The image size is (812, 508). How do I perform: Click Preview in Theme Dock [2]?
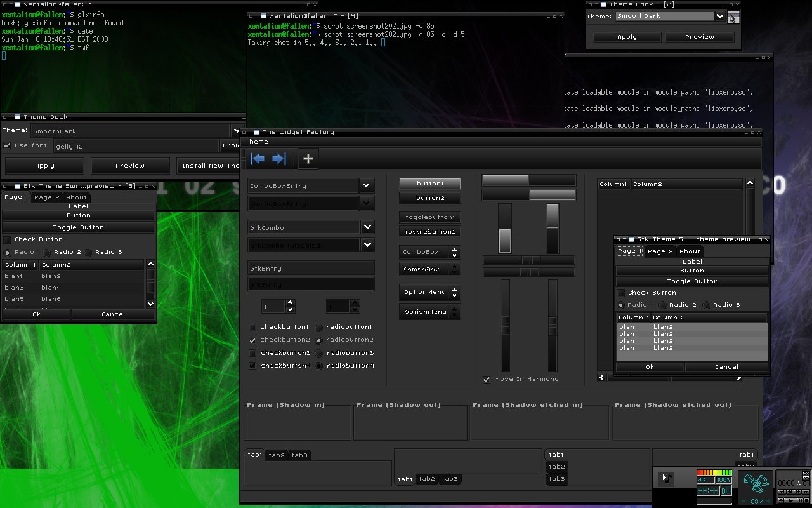pyautogui.click(x=700, y=37)
